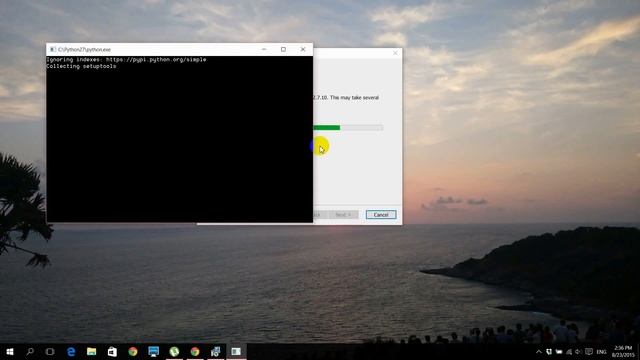
Task: Switch to the python.exe console taskbar icon
Action: click(236, 351)
